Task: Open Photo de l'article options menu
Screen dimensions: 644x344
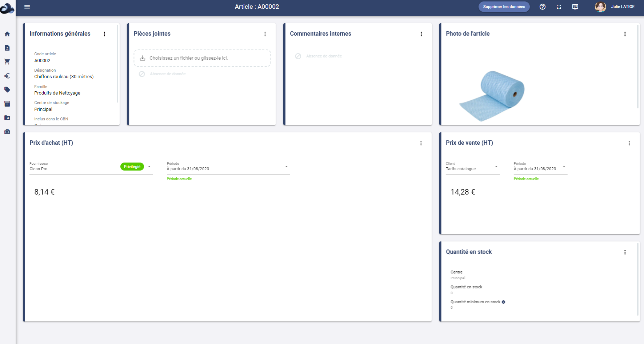Action: click(625, 34)
